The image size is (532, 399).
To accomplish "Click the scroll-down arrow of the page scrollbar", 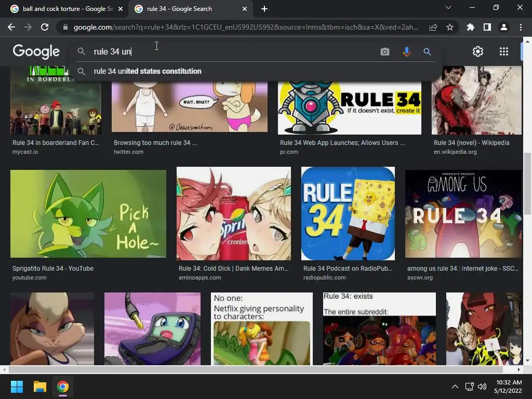I will click(527, 361).
